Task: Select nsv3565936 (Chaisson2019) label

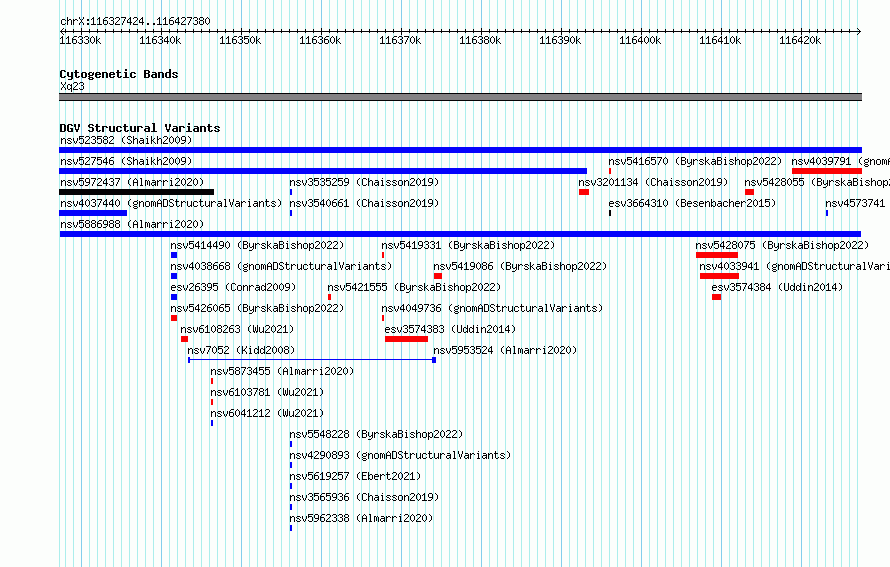Action: [x=364, y=497]
